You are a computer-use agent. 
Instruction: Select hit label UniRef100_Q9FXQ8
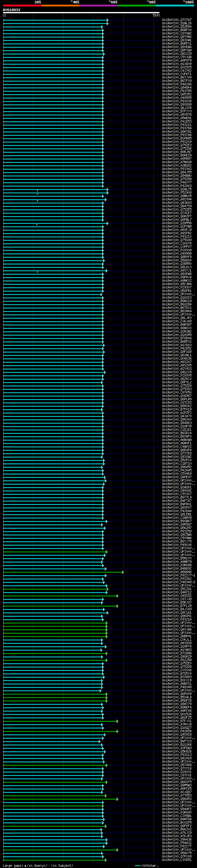[x=177, y=50]
